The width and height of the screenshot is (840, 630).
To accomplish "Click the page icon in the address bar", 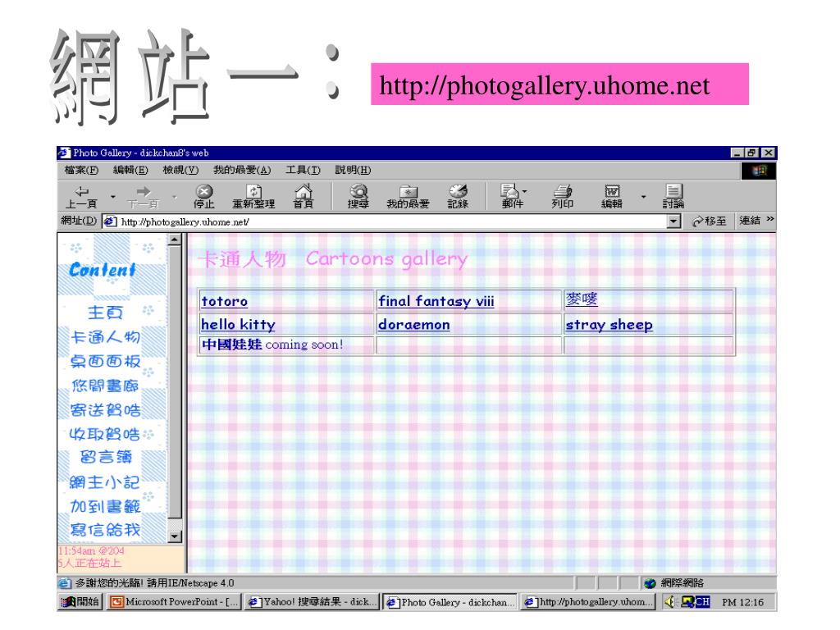I will pyautogui.click(x=110, y=221).
